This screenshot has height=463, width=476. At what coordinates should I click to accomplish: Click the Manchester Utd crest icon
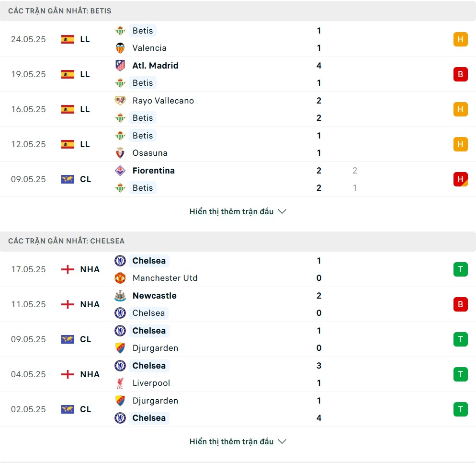tap(120, 278)
